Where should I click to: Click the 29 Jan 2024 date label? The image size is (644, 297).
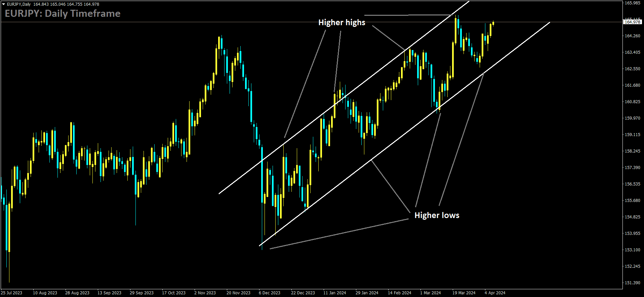(367, 293)
